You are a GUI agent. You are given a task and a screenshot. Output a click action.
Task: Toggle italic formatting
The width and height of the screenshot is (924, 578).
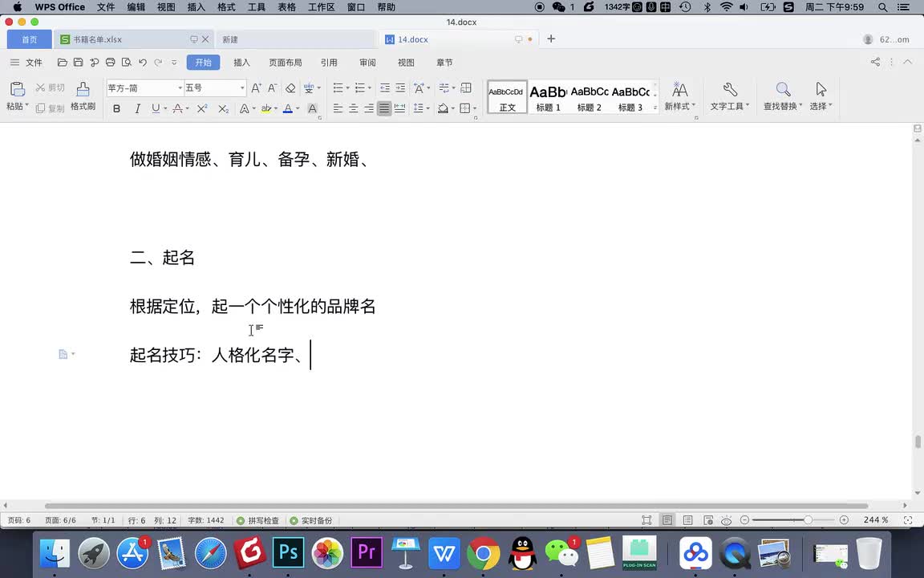coord(137,108)
